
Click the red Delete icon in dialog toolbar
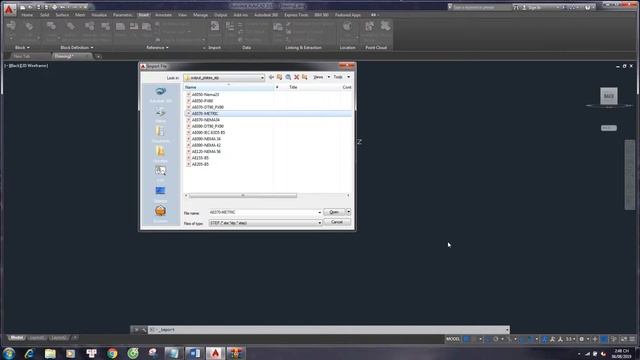297,77
